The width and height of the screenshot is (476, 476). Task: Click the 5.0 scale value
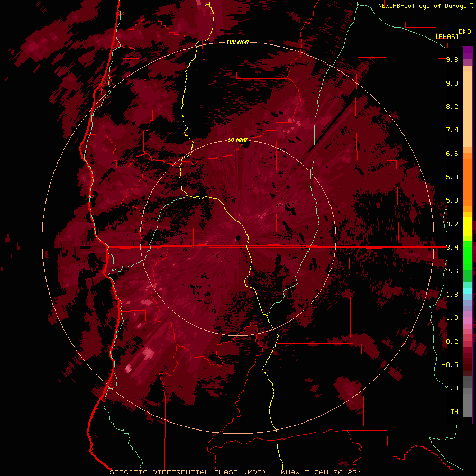click(452, 200)
